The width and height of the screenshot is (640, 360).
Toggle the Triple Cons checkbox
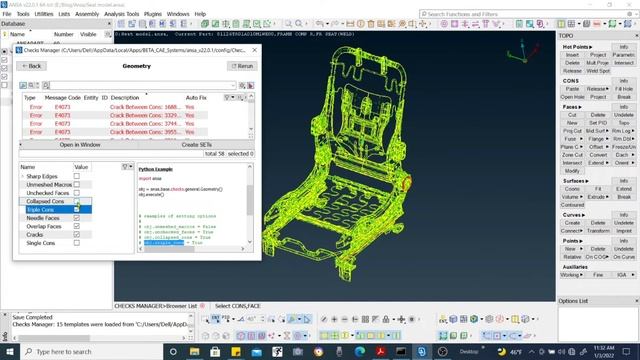coord(76,209)
